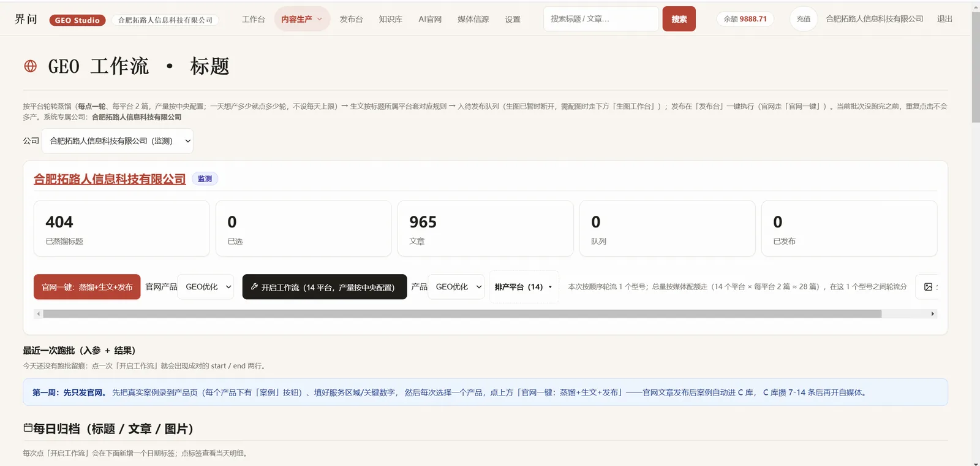Click the 965 文章 stat card
Viewport: 980px width, 466px height.
pyautogui.click(x=486, y=229)
